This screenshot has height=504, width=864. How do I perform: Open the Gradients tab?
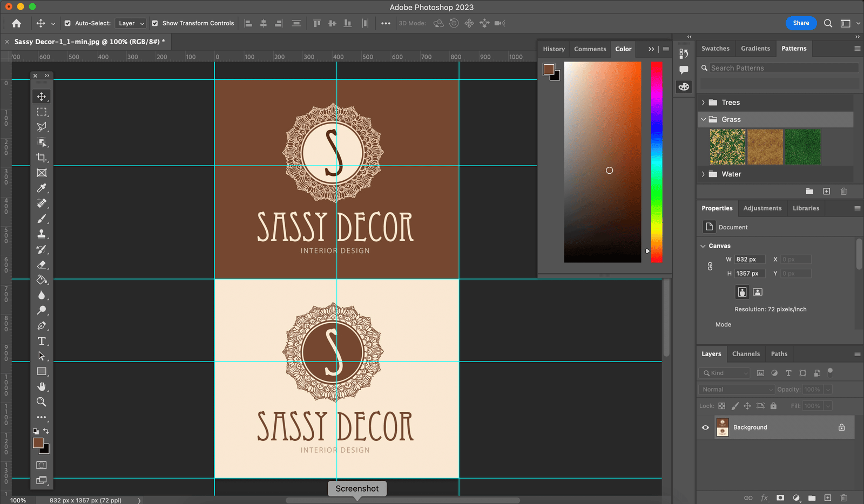(x=755, y=49)
